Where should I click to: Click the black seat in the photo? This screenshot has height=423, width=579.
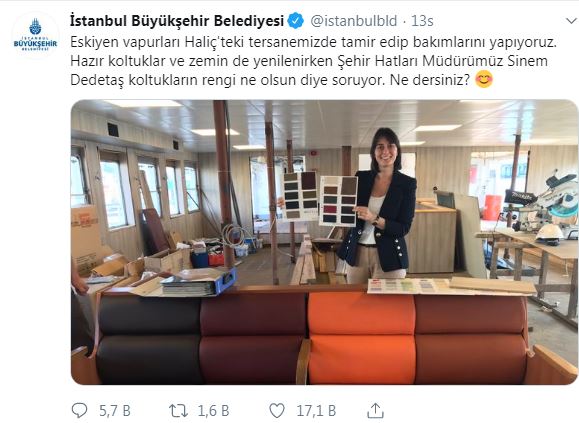point(149,340)
